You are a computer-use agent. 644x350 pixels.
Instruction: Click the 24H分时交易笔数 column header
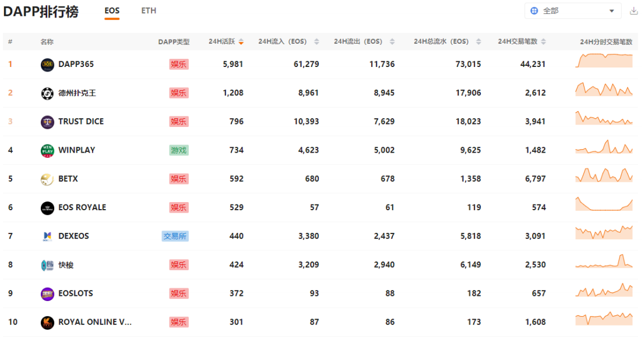[x=606, y=42]
